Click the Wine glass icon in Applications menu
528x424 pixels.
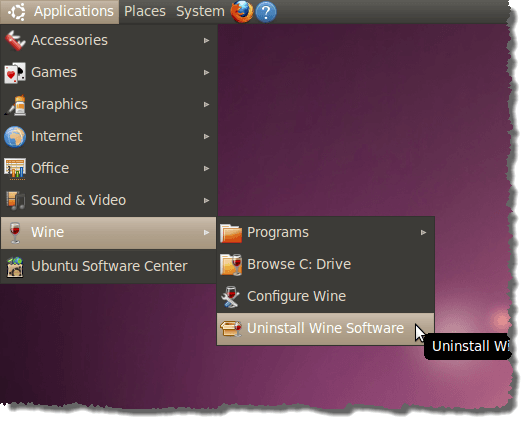(x=15, y=233)
